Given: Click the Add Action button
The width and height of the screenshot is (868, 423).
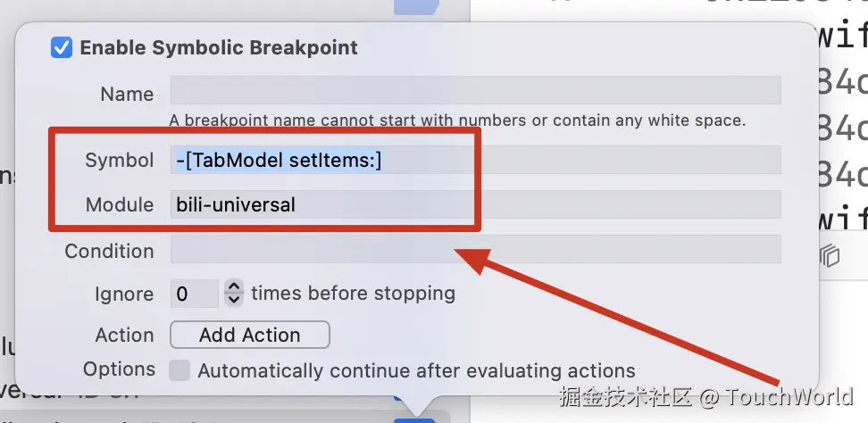Looking at the screenshot, I should pyautogui.click(x=249, y=335).
